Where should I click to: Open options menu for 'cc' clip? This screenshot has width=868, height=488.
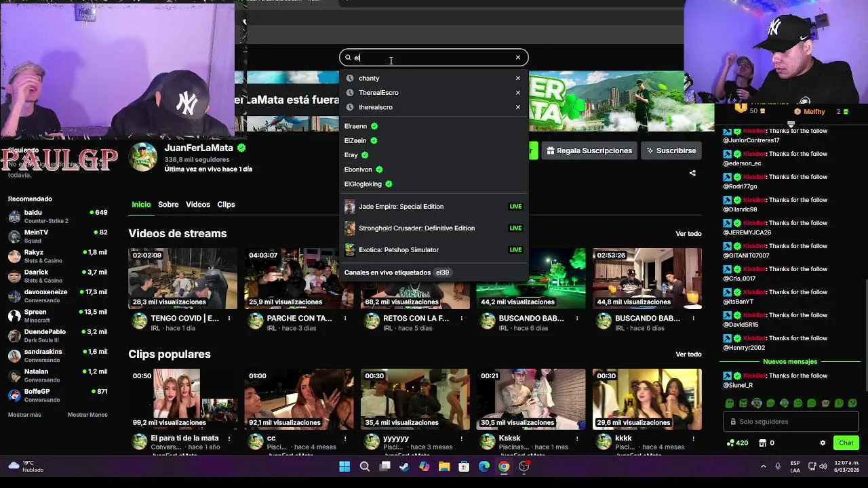pos(345,439)
